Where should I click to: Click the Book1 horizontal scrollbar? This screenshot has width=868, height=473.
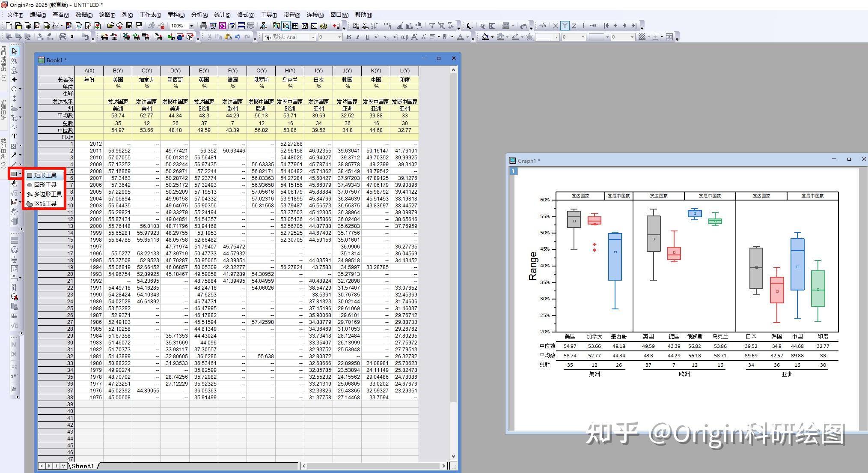[x=374, y=466]
